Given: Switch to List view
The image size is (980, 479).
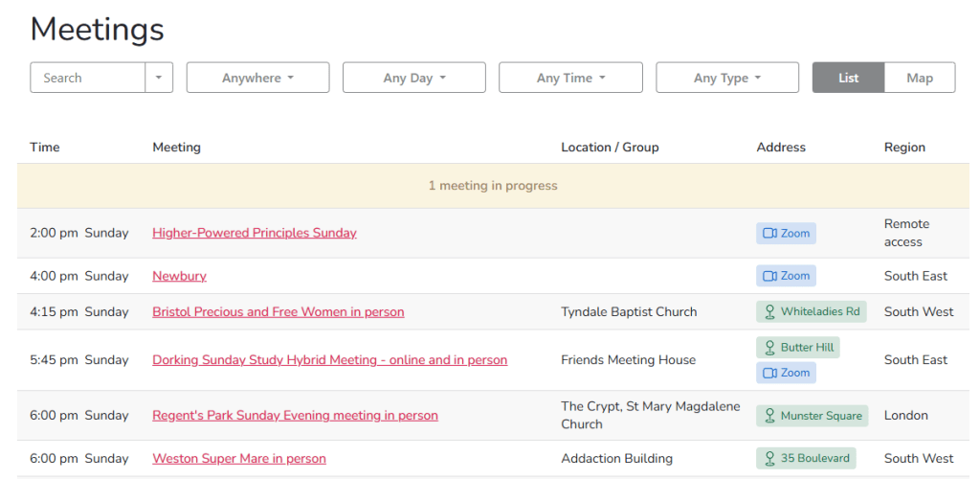Looking at the screenshot, I should [848, 78].
